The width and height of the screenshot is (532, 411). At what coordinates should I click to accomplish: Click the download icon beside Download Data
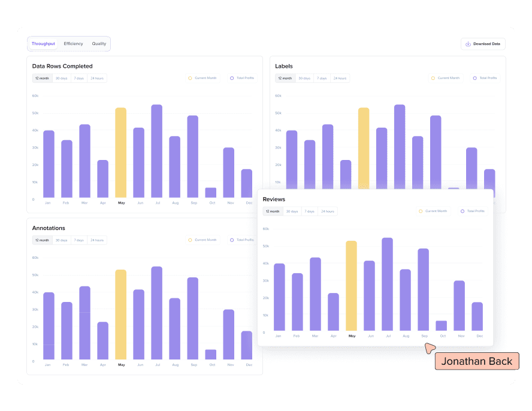click(x=468, y=44)
